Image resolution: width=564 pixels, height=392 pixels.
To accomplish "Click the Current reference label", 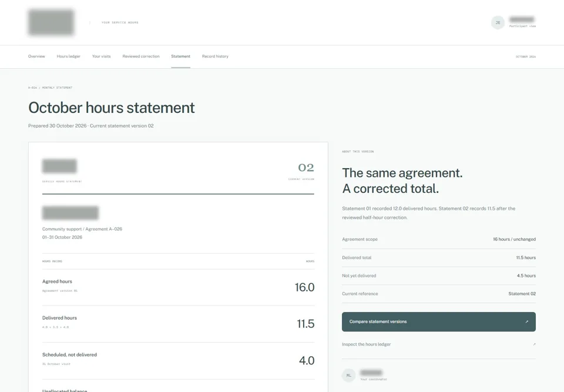I will [360, 294].
